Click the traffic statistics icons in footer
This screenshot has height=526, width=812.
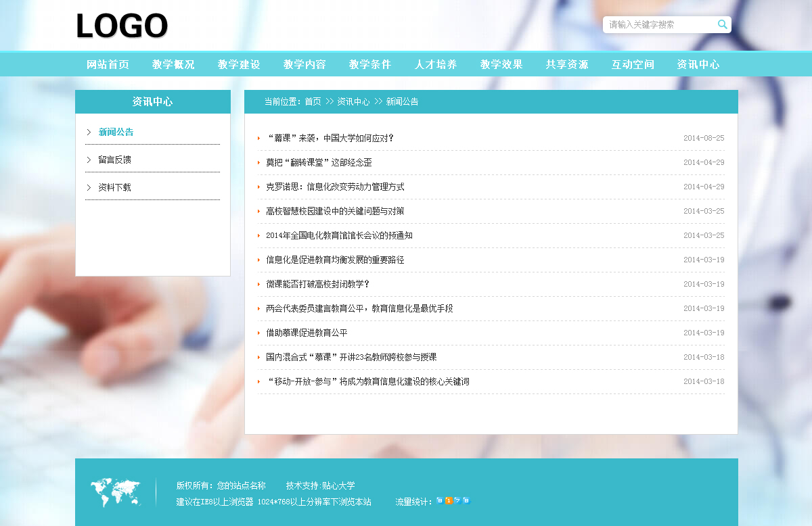(x=453, y=501)
